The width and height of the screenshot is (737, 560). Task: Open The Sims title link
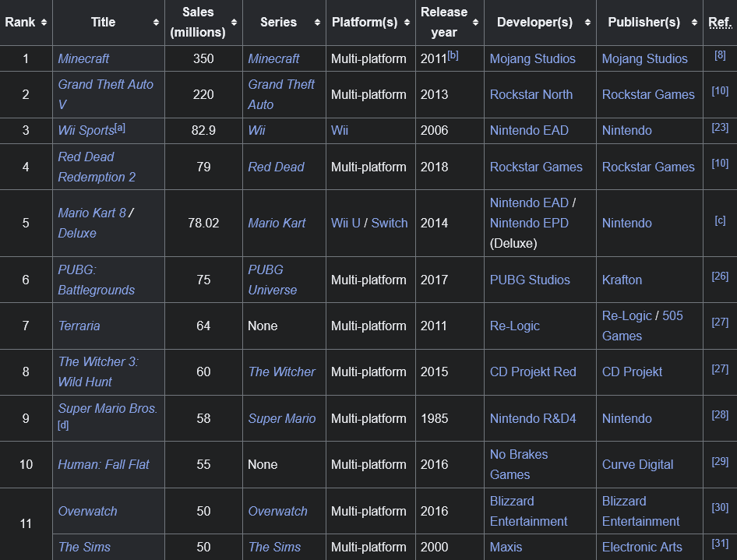[x=84, y=547]
